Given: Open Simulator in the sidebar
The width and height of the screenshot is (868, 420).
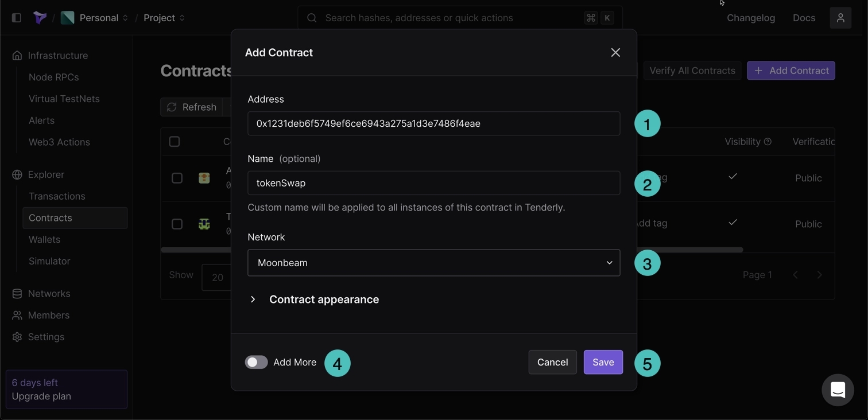Looking at the screenshot, I should tap(49, 261).
